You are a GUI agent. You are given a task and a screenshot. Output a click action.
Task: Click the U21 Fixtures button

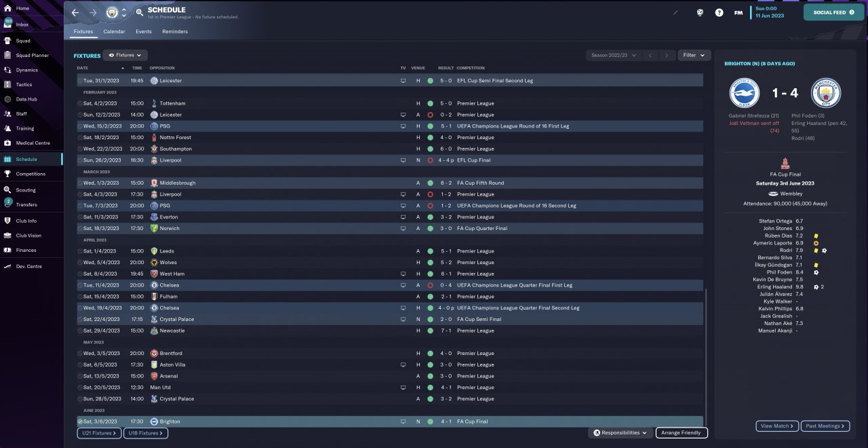tap(99, 432)
